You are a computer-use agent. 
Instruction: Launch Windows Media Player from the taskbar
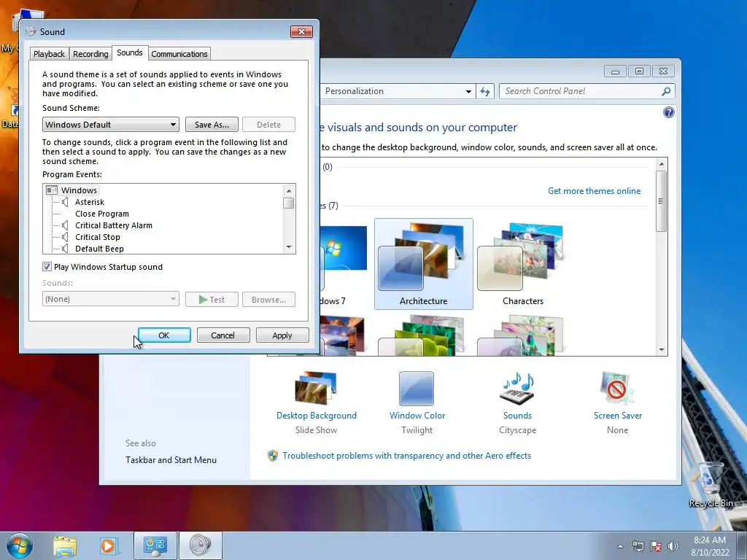coord(108,546)
